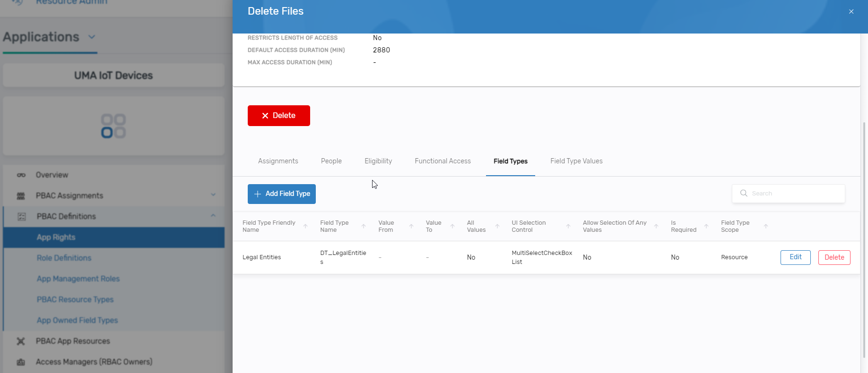This screenshot has width=868, height=373.
Task: Click the UI Selection Control header
Action: point(529,226)
